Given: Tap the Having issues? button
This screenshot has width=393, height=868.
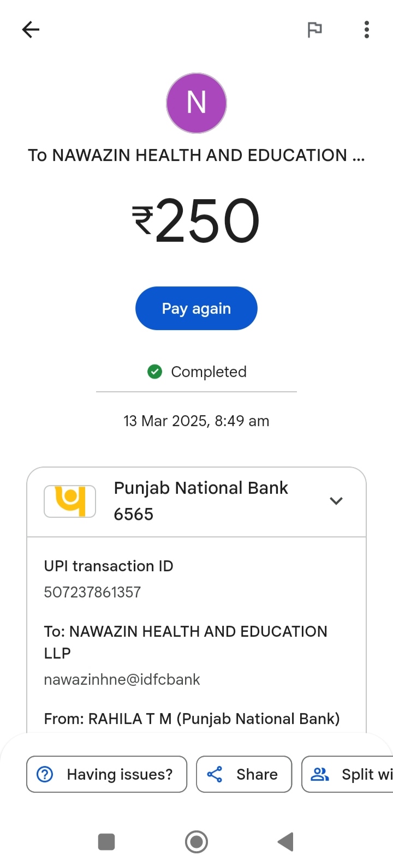Looking at the screenshot, I should click(107, 774).
